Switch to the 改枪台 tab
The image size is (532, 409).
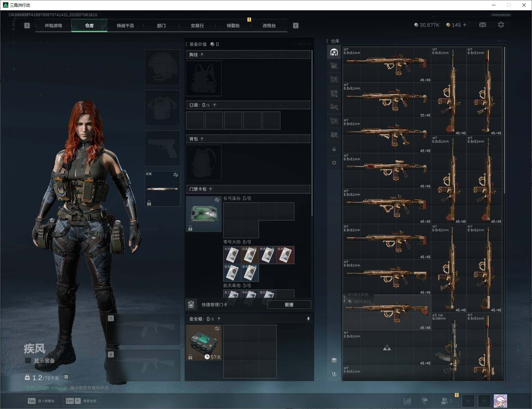click(269, 26)
